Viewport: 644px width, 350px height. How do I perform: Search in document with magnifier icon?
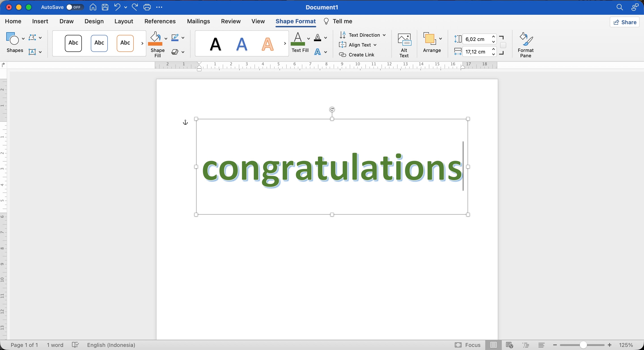[x=619, y=7]
